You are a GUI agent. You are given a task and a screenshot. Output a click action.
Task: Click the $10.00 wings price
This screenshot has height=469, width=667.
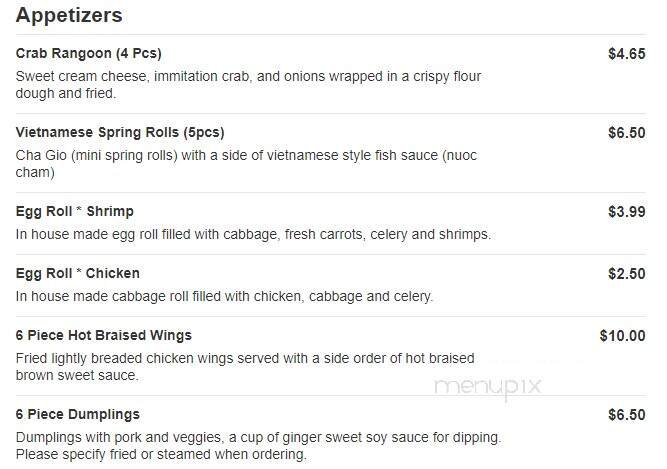[622, 335]
